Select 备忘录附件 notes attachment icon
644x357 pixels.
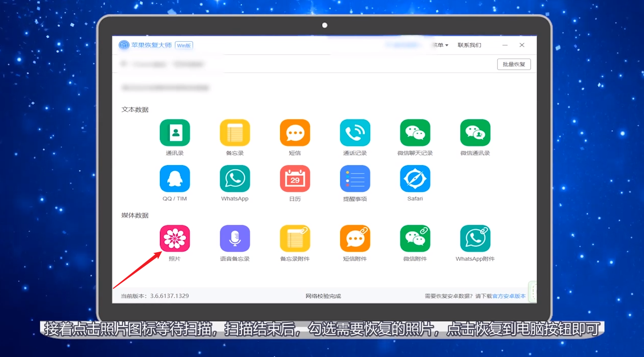pos(295,239)
